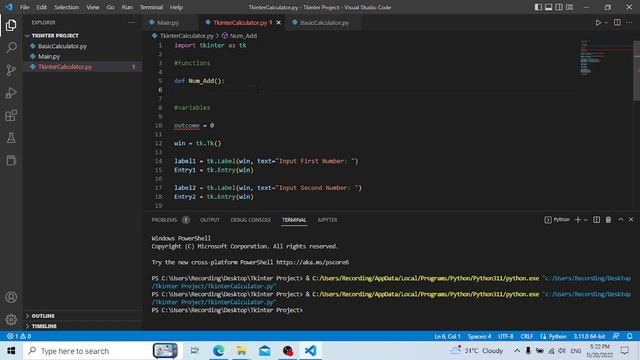This screenshot has width=640, height=360.
Task: Open the run options dropdown arrow
Action: (606, 23)
